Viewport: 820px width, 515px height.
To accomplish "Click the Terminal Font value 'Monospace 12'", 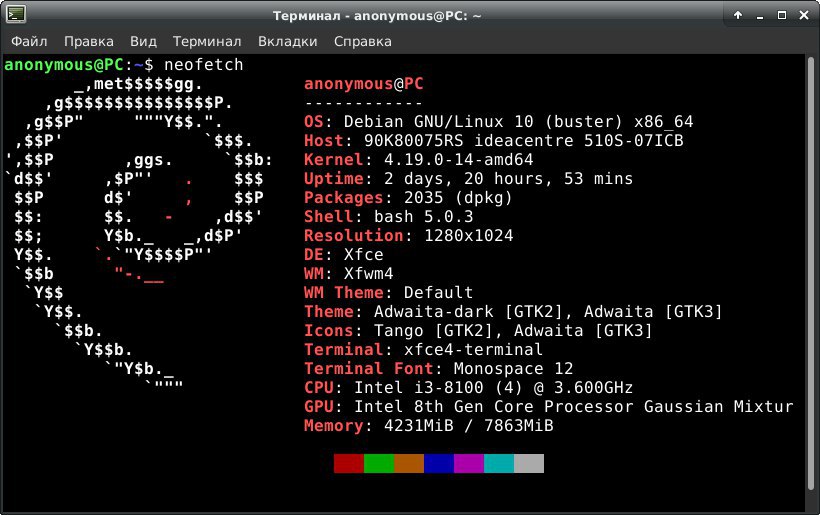I will pos(514,369).
